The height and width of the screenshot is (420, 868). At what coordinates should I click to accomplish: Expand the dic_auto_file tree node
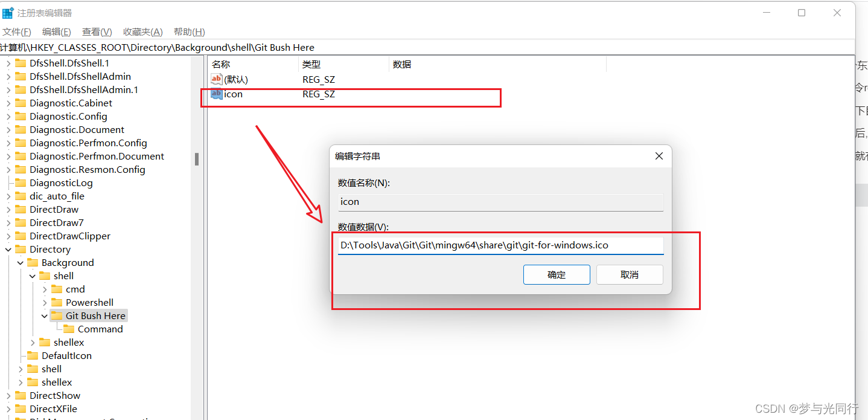tap(8, 196)
